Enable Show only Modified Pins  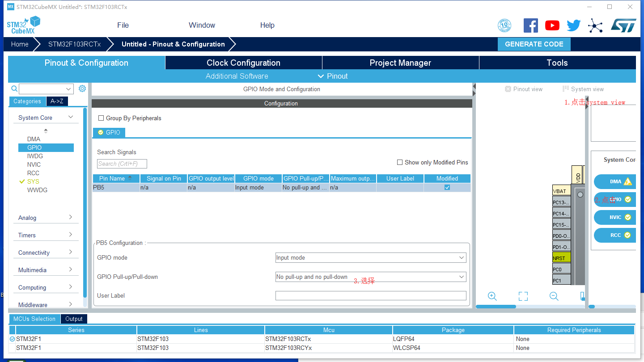point(399,162)
